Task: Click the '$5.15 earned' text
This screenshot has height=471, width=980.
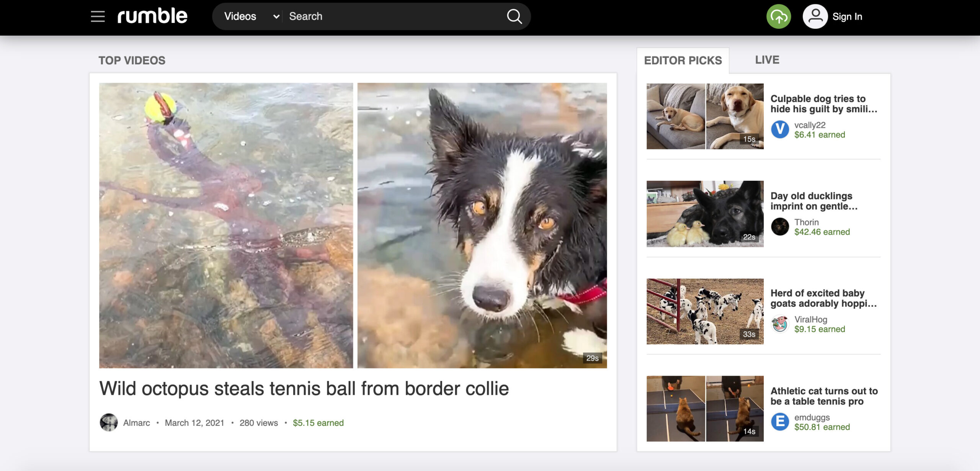Action: (x=318, y=423)
